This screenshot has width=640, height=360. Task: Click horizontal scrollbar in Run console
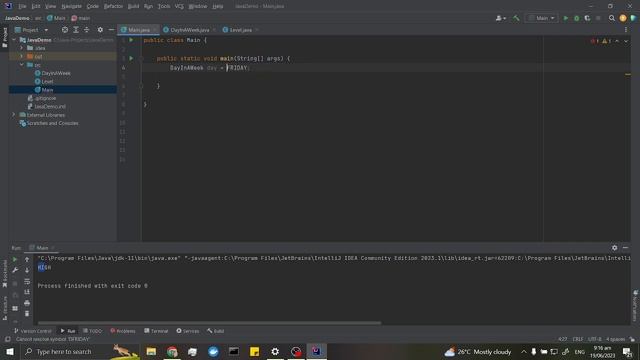click(209, 323)
